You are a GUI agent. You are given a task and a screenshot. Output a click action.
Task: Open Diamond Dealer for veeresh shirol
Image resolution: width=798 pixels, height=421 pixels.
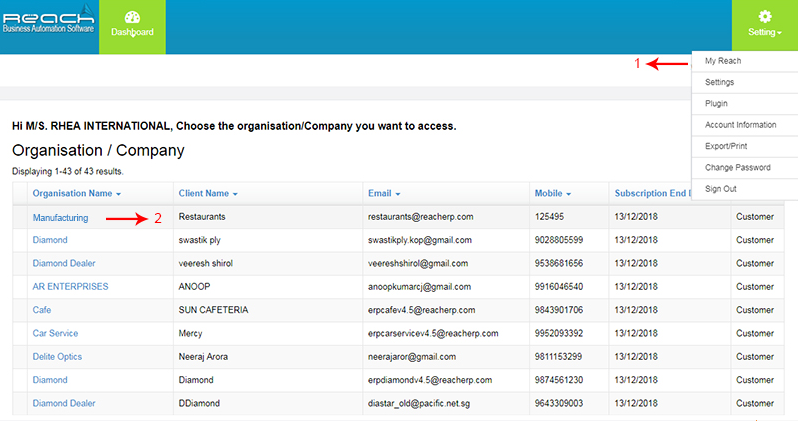click(64, 263)
